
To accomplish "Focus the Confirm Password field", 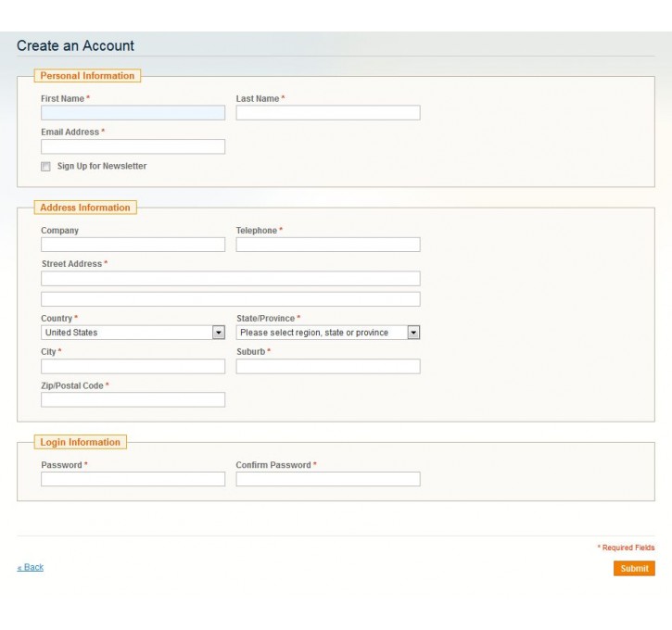I will tap(328, 479).
